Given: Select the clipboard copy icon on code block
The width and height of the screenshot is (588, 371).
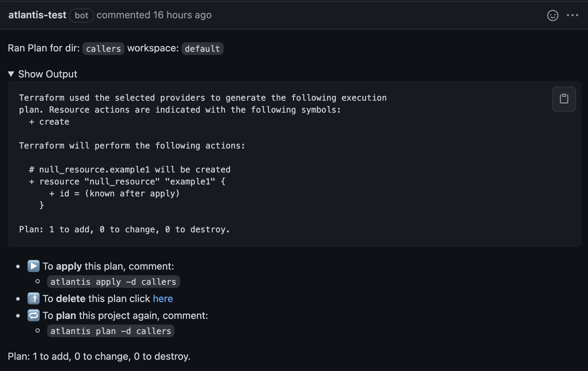Looking at the screenshot, I should (564, 99).
